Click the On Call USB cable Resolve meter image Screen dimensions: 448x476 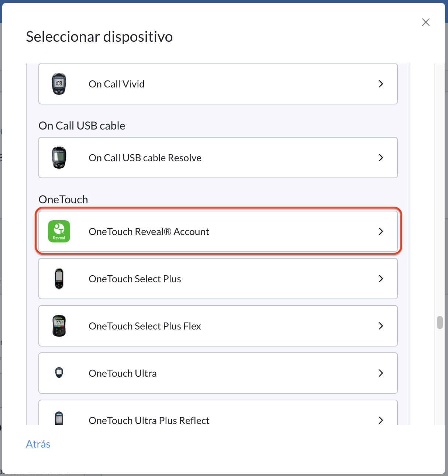(59, 158)
